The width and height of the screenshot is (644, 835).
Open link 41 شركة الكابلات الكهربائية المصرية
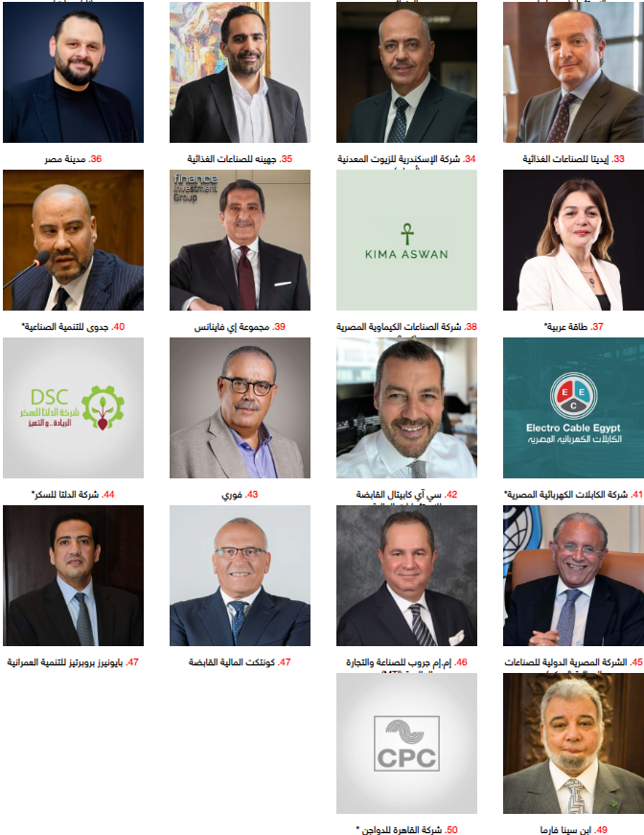(574, 494)
